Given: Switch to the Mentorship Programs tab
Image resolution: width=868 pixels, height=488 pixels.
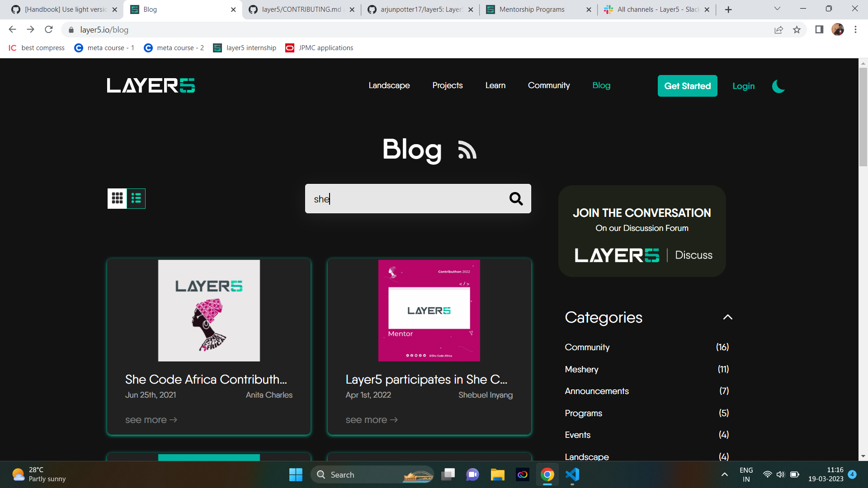Looking at the screenshot, I should tap(532, 9).
